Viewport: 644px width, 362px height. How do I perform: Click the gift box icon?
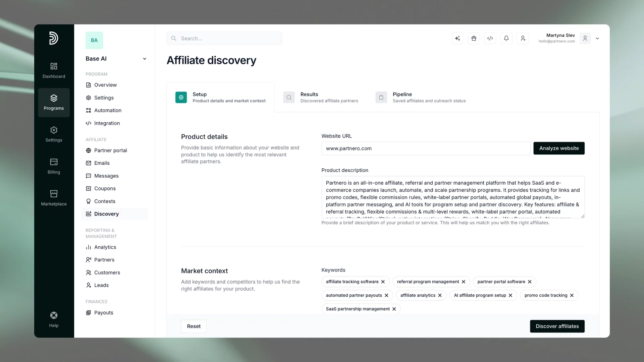click(x=474, y=38)
